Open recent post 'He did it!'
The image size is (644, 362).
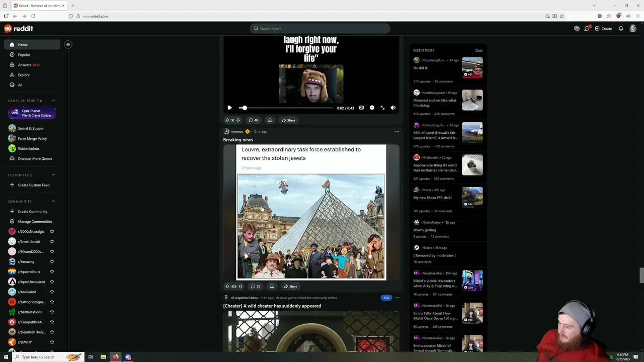point(421,68)
